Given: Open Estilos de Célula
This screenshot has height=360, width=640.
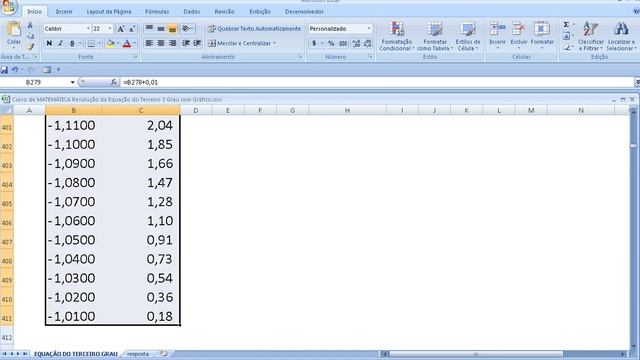Looking at the screenshot, I should click(468, 36).
